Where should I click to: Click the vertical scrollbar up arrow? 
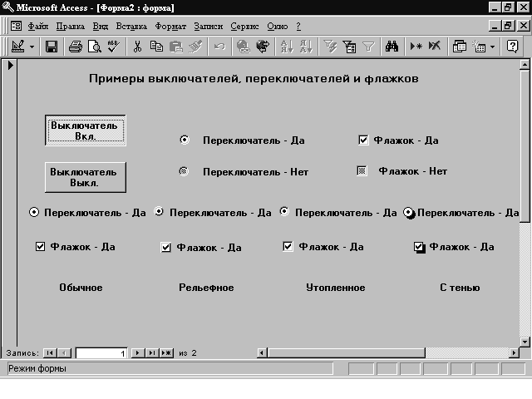coord(525,65)
